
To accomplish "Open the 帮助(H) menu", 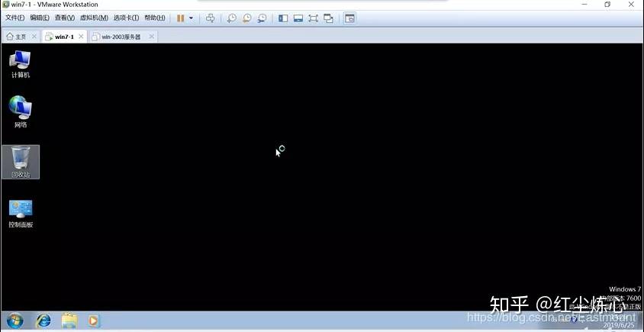I will [x=155, y=18].
